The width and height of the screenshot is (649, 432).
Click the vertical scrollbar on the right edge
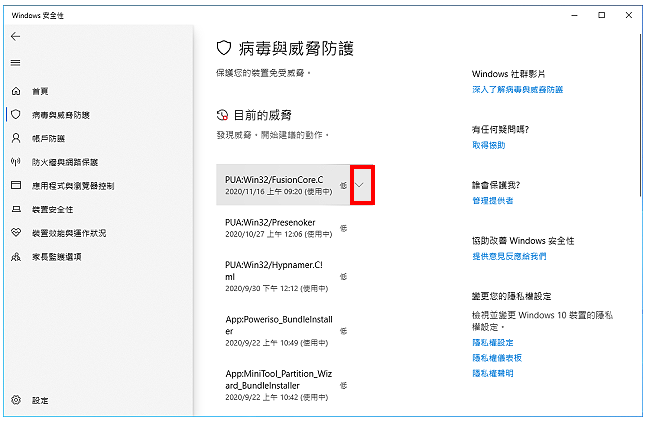tap(639, 116)
